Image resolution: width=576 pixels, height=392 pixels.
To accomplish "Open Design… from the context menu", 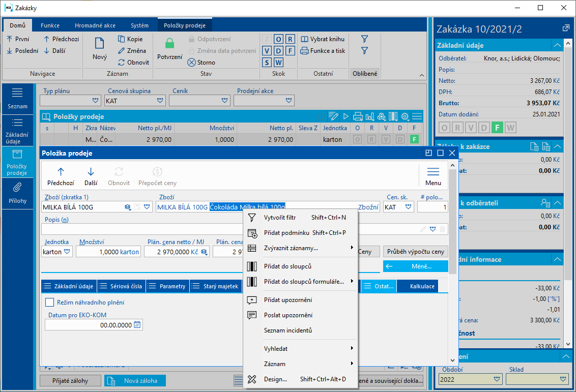I will (301, 379).
